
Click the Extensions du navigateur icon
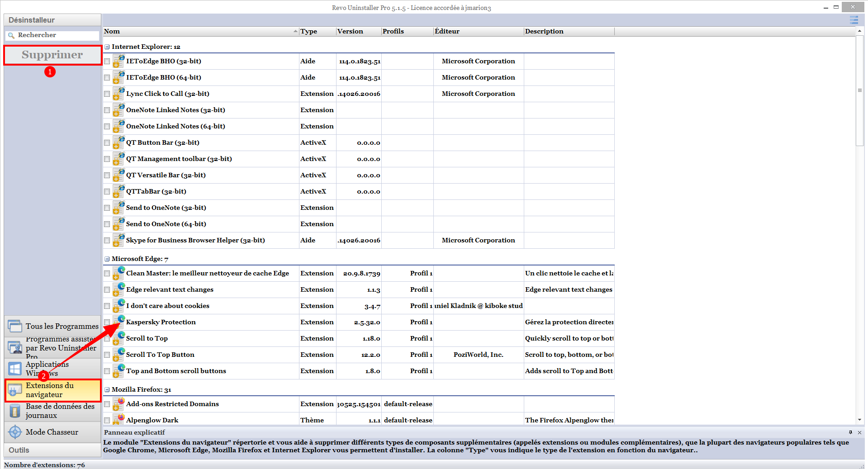coord(15,390)
